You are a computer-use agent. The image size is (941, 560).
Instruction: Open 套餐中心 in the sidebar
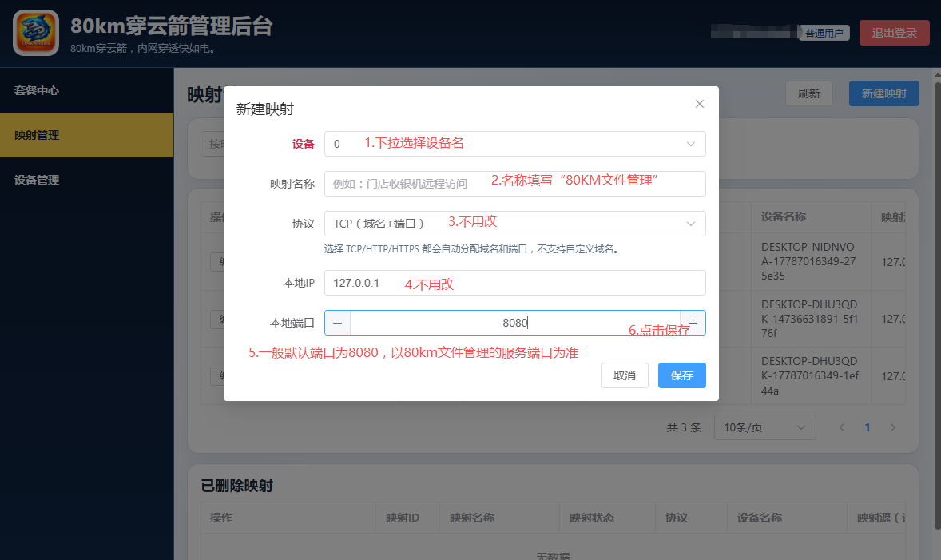tap(87, 90)
